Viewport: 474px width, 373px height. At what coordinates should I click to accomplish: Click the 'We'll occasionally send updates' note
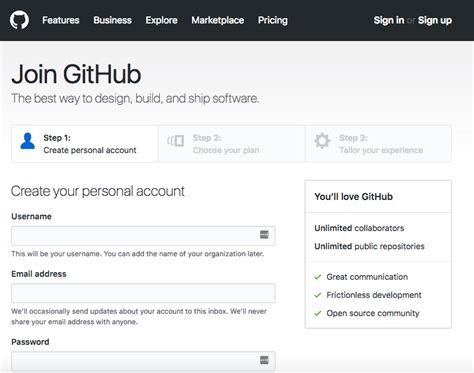[139, 316]
